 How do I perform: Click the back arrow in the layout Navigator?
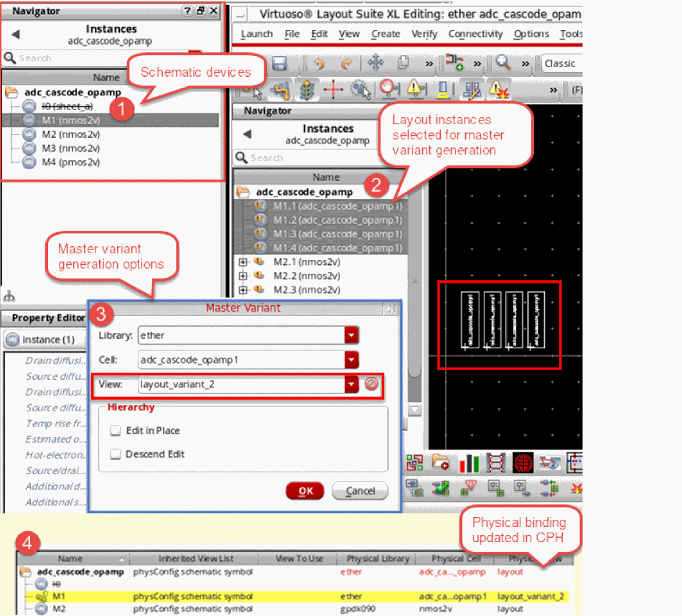247,134
